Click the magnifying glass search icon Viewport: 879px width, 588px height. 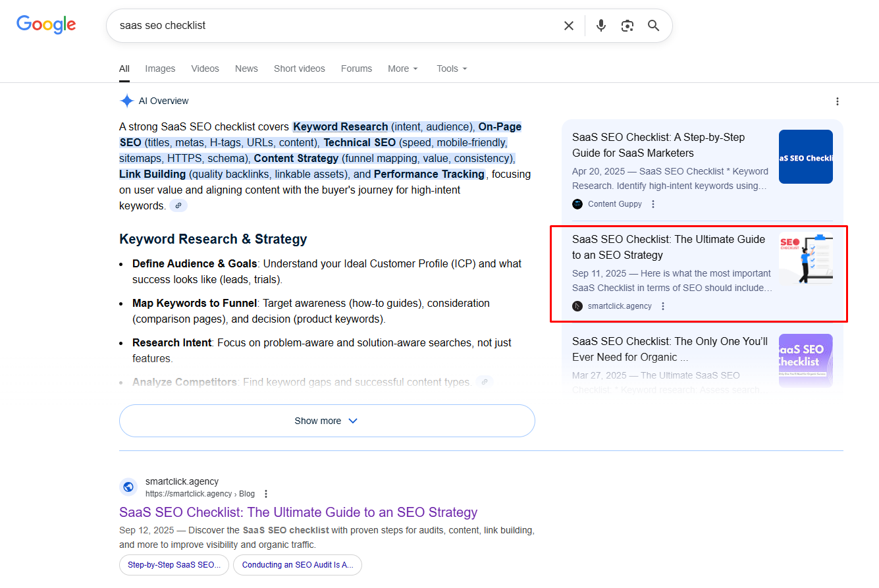(654, 26)
